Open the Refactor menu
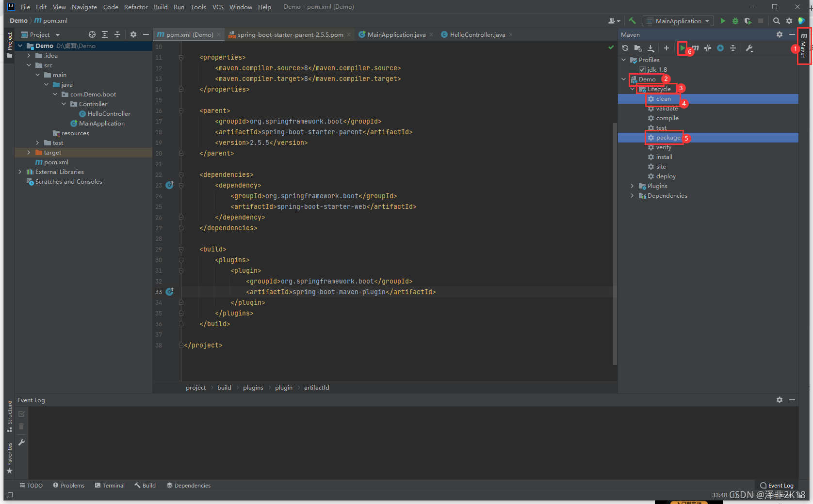The height and width of the screenshot is (504, 813). (136, 7)
